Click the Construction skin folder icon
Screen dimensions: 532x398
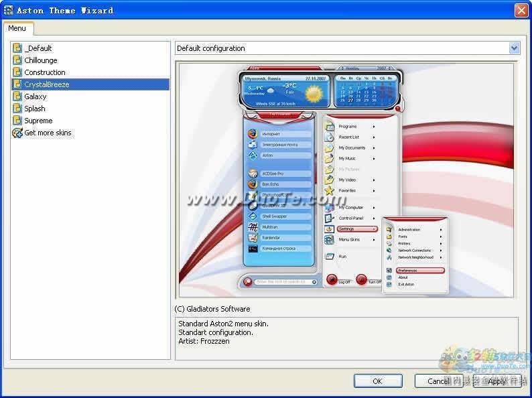tap(17, 72)
